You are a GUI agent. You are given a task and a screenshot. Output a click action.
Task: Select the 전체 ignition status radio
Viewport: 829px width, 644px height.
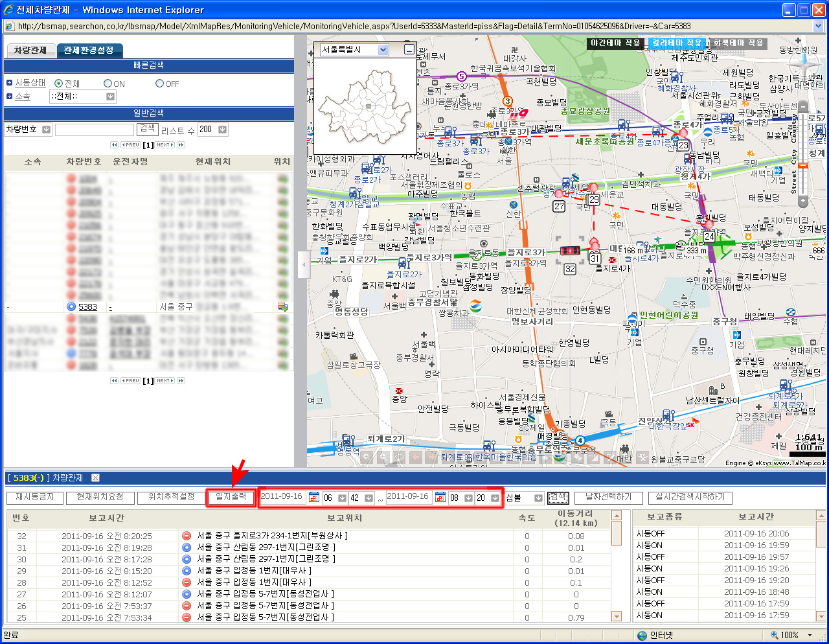click(59, 84)
